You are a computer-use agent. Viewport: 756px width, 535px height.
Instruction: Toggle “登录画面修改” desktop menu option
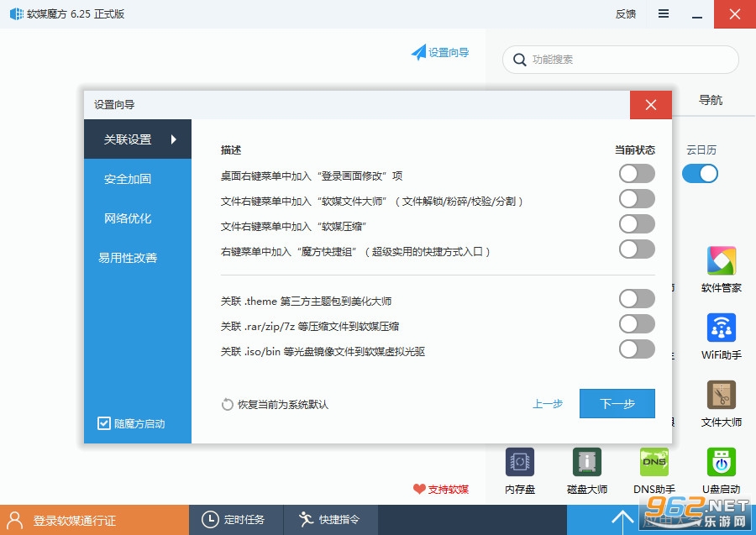pyautogui.click(x=637, y=174)
